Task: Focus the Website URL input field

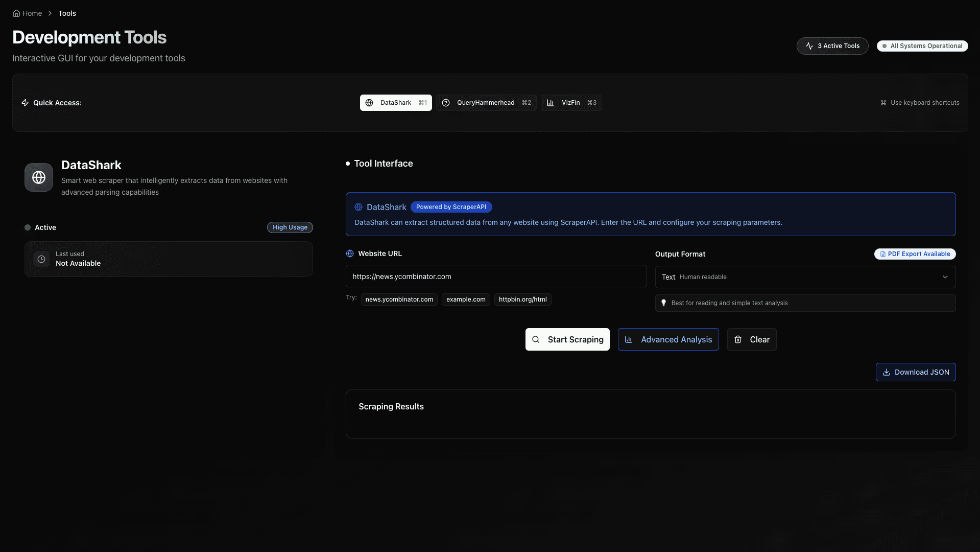Action: 495,277
